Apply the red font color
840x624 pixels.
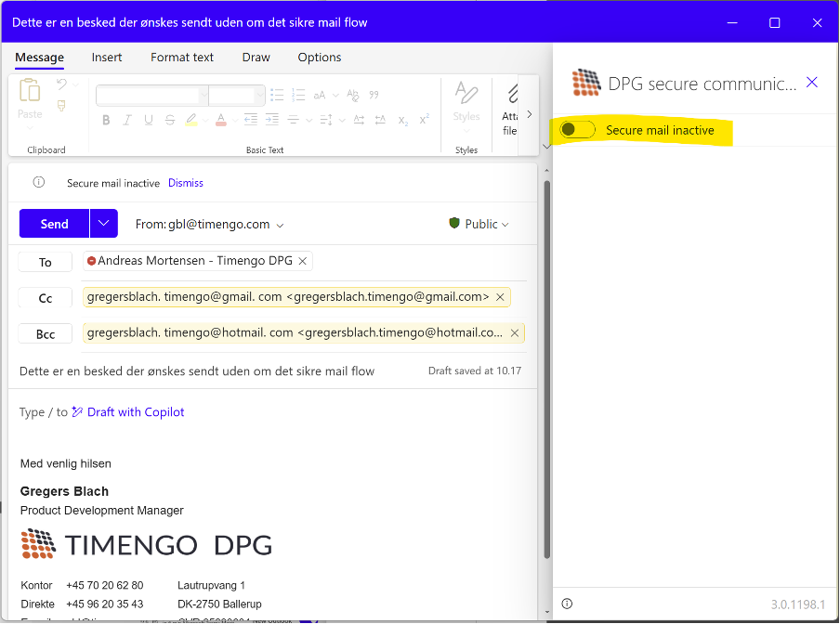tap(221, 120)
